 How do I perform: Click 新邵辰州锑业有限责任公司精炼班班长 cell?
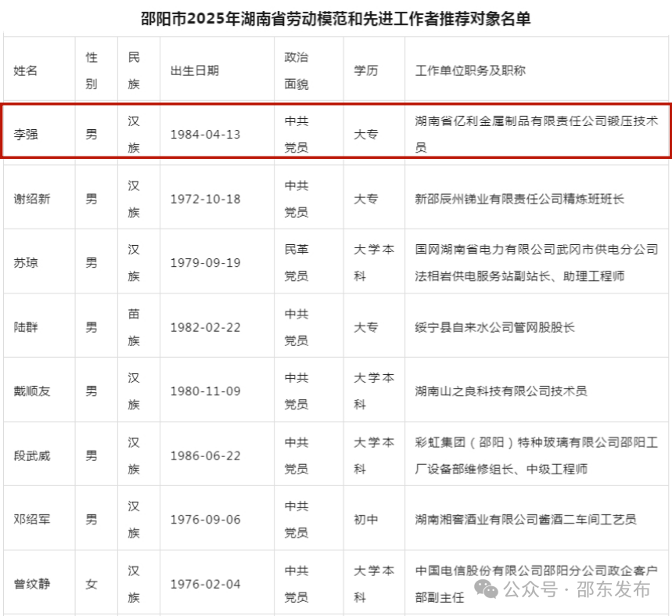pyautogui.click(x=519, y=199)
